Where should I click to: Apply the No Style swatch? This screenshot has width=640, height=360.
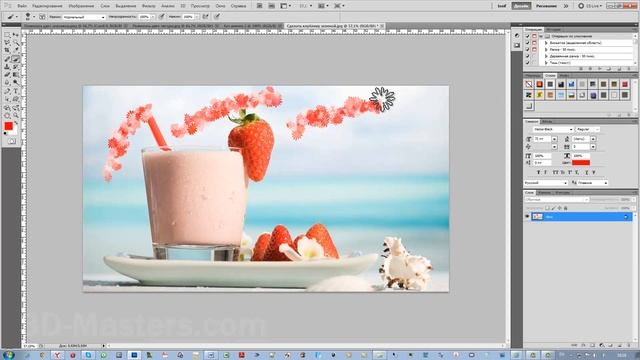point(529,84)
